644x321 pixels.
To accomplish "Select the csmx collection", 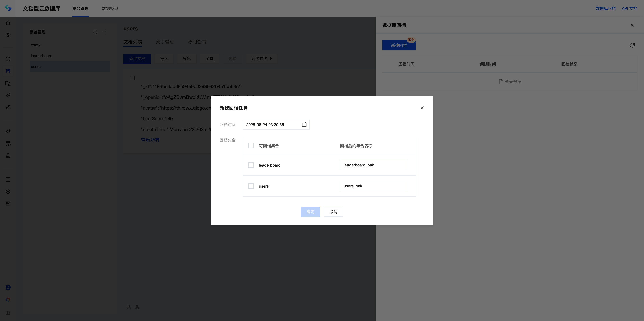I will 69,45.
